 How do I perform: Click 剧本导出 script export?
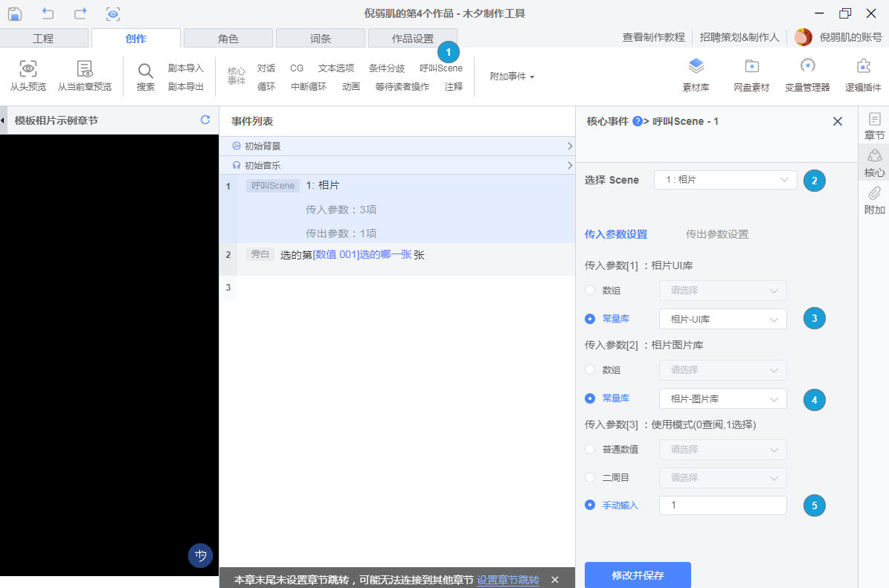point(185,87)
